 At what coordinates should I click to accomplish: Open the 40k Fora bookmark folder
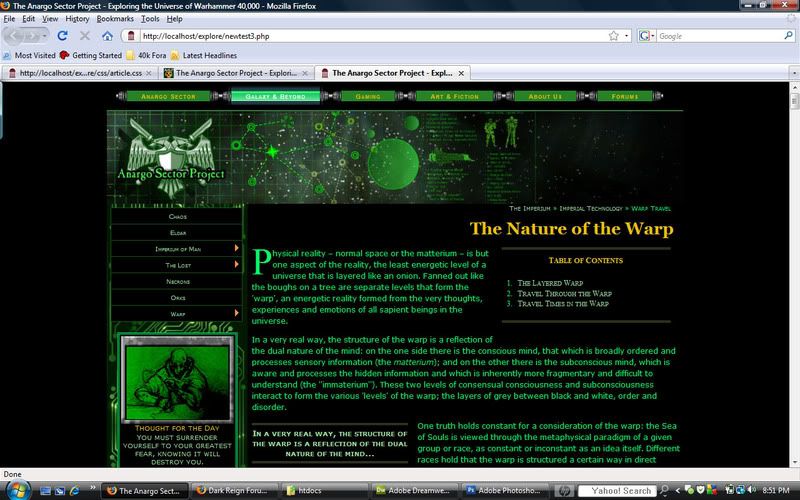pyautogui.click(x=146, y=55)
